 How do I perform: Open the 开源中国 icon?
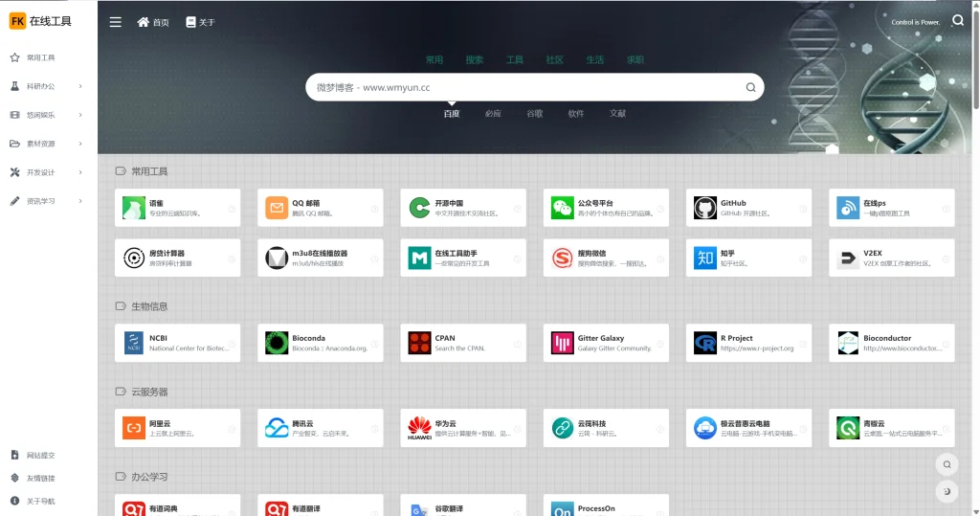[419, 208]
